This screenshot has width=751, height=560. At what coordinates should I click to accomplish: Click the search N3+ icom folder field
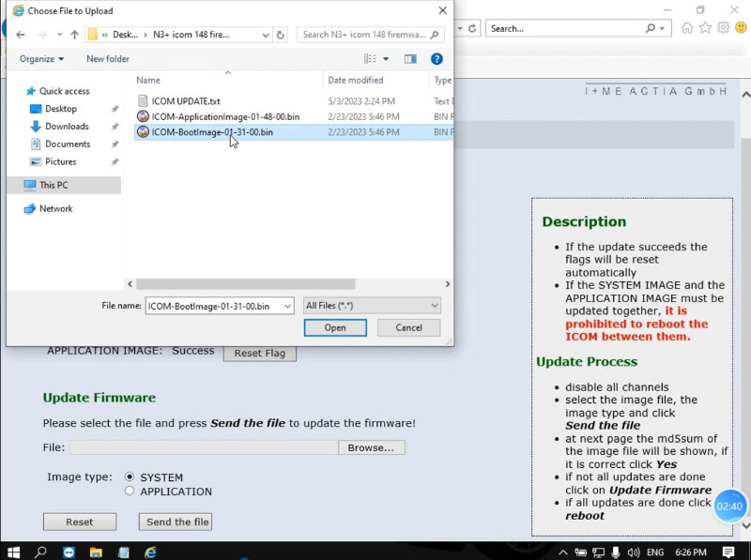(370, 35)
